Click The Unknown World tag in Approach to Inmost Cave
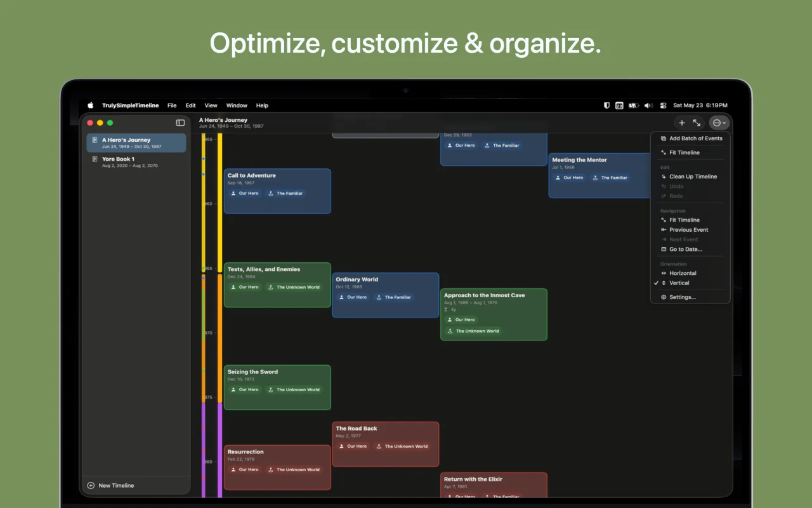The width and height of the screenshot is (812, 508). tap(473, 331)
